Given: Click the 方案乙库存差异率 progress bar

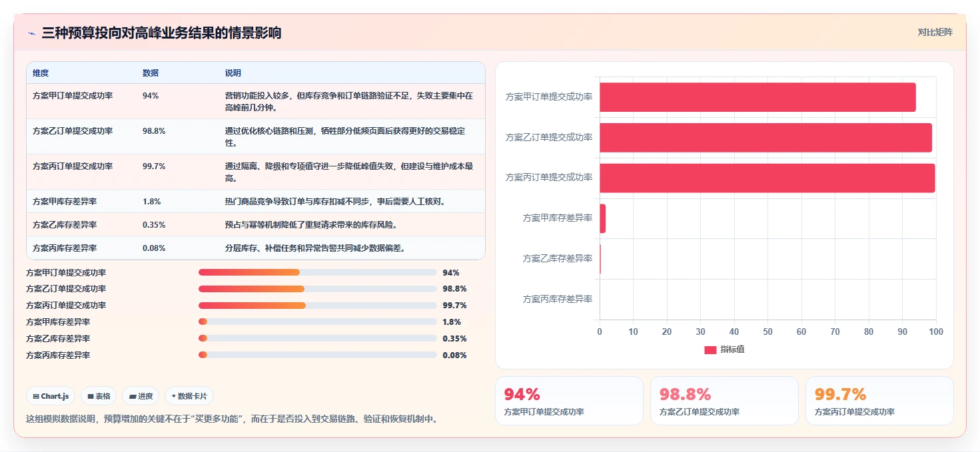Looking at the screenshot, I should tap(318, 338).
